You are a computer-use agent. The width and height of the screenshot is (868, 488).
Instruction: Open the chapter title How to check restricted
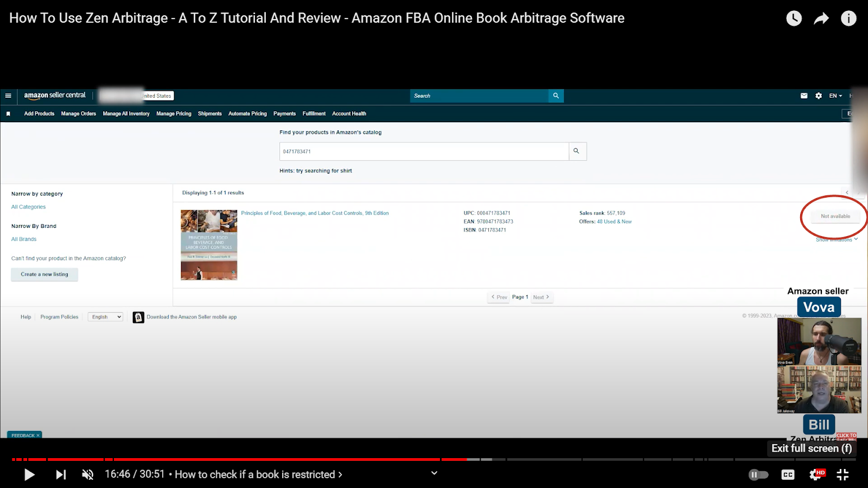click(258, 474)
